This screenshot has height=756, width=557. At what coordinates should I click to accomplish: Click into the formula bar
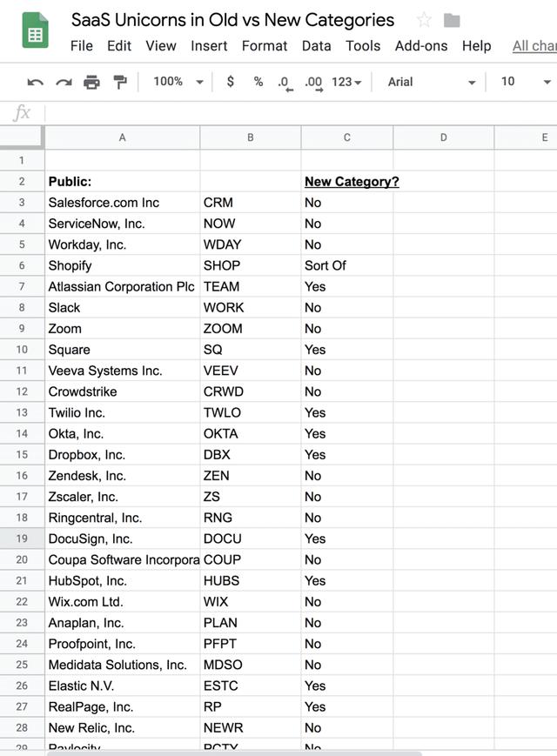[x=301, y=113]
